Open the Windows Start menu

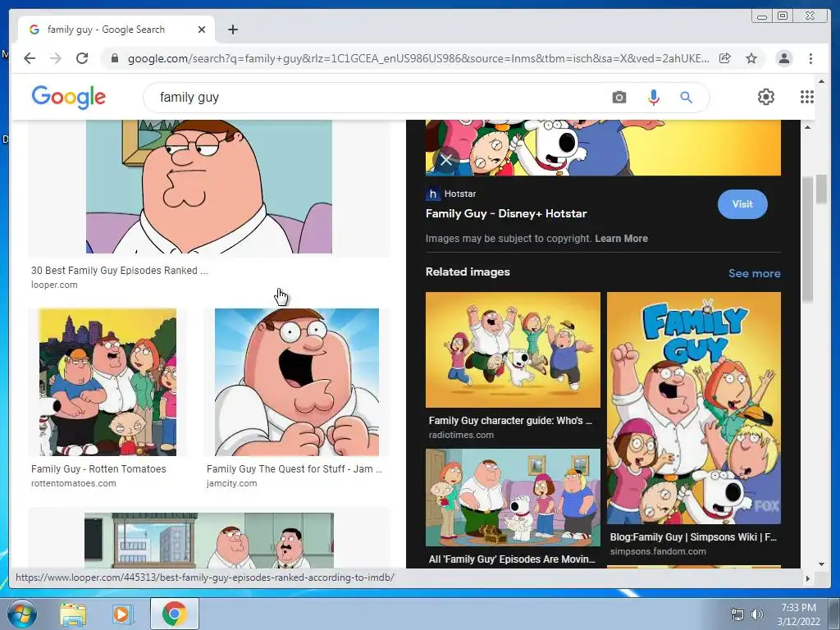tap(21, 614)
